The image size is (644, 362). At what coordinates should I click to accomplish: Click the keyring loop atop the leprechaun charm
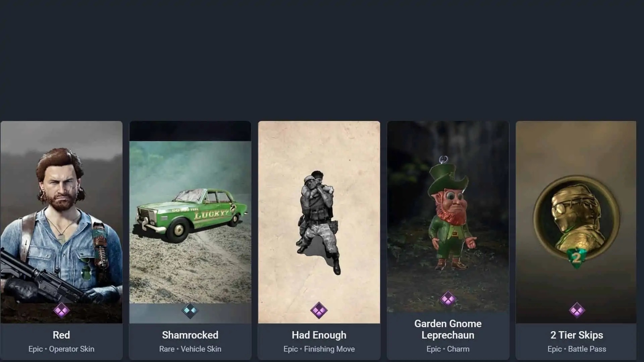(444, 160)
